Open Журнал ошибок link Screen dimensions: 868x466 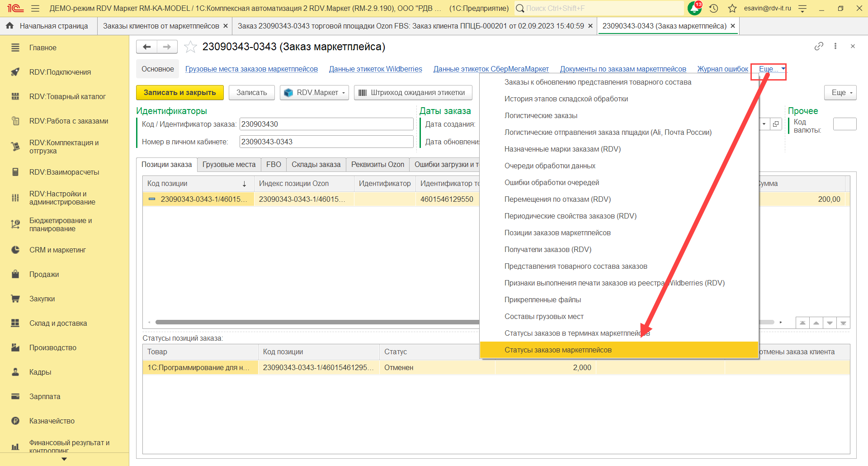[x=722, y=69]
